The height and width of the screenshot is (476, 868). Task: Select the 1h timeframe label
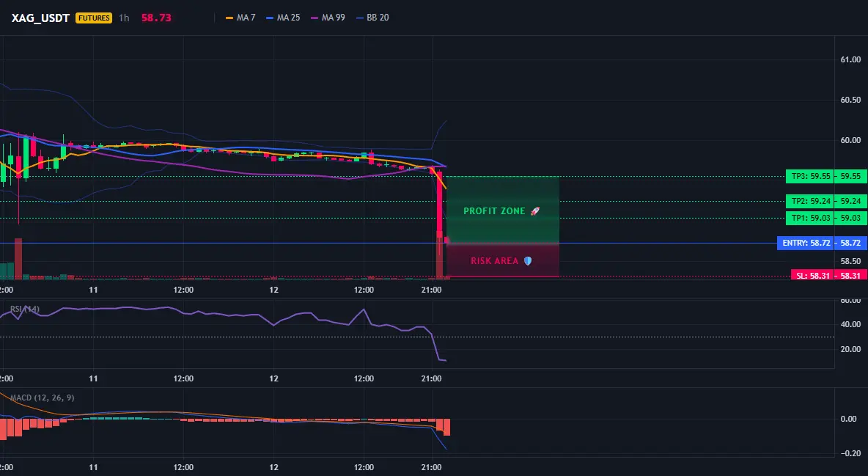click(x=124, y=18)
